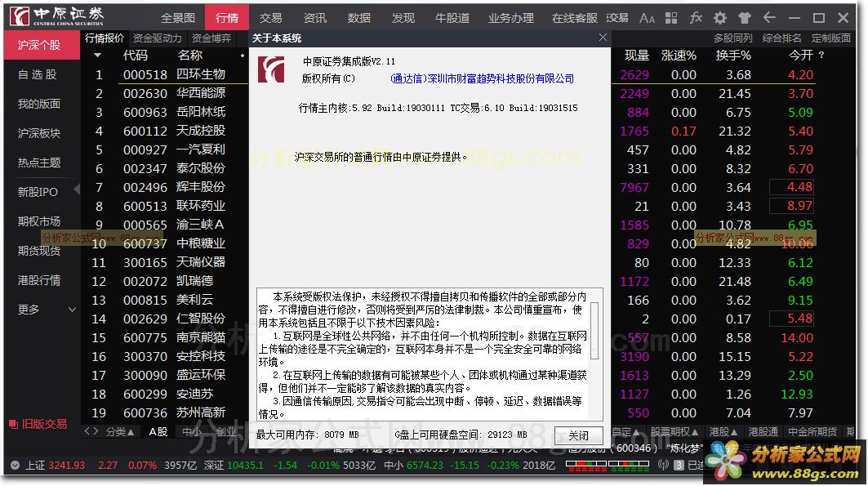Open the 资讯 top menu
Viewport: 868px width, 486px height.
click(x=315, y=18)
